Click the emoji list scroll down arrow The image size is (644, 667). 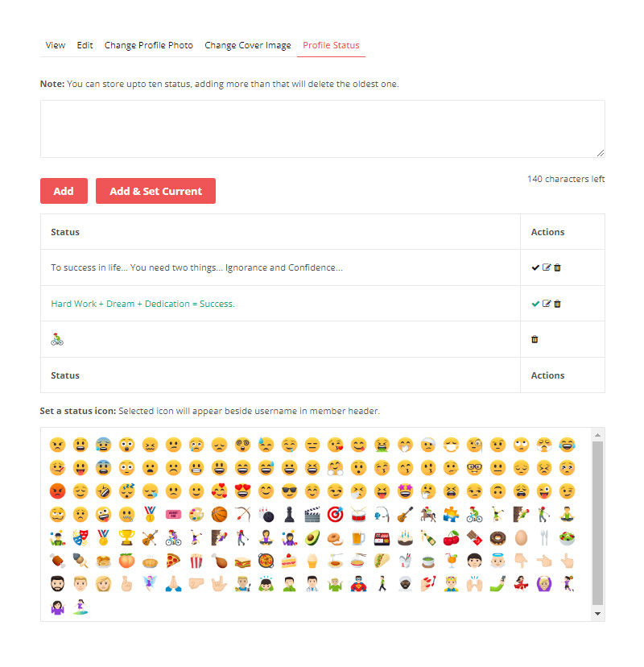[x=597, y=614]
